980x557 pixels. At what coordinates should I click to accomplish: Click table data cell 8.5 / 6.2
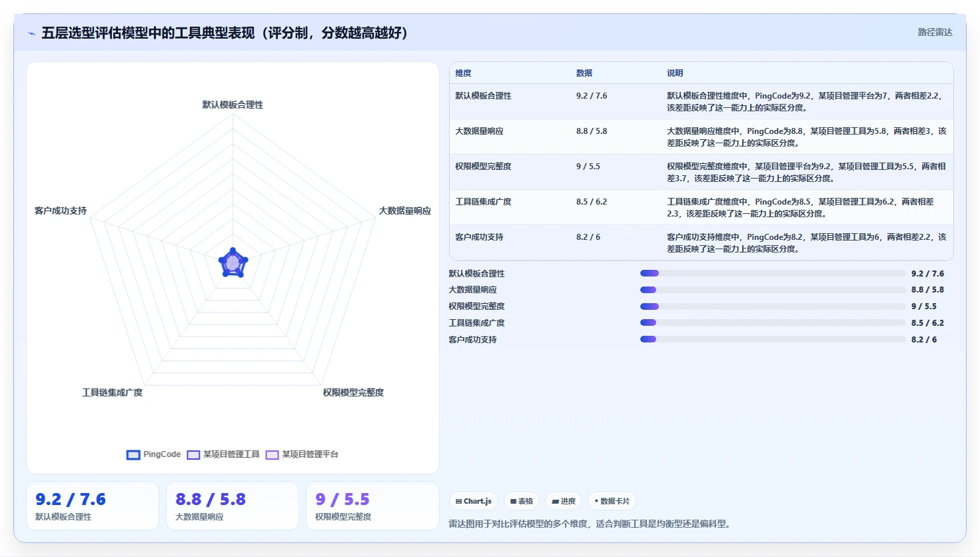(592, 202)
